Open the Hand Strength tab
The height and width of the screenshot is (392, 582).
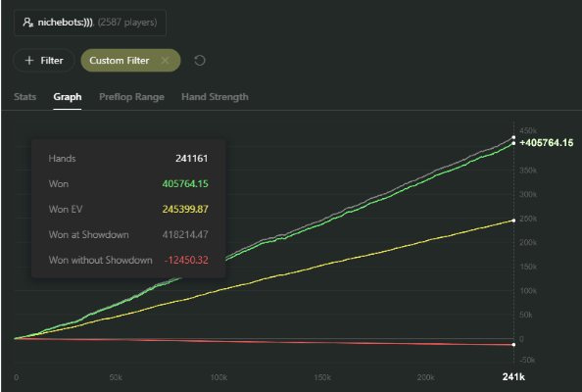pos(215,97)
